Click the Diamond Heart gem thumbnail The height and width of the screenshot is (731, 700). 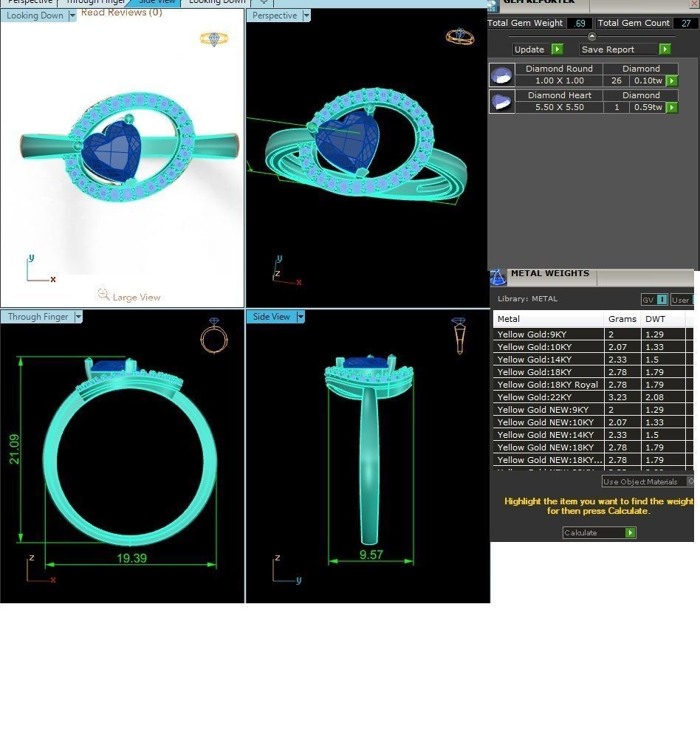[502, 102]
